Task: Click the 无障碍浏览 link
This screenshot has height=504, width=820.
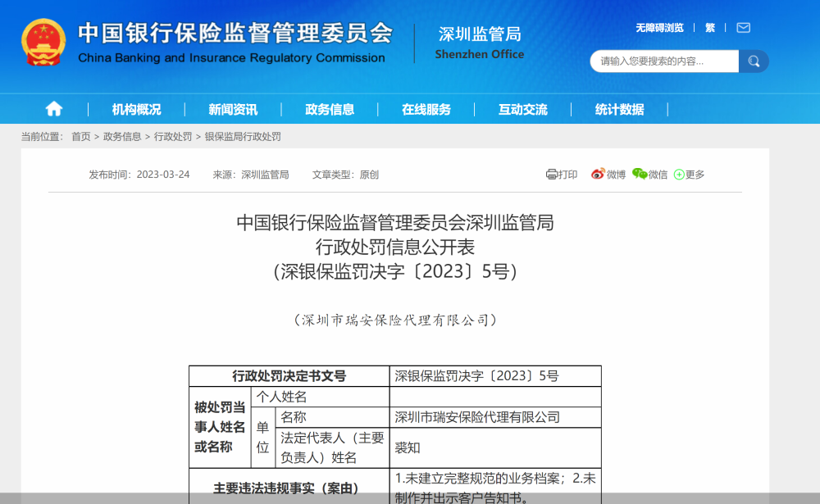Action: [x=659, y=28]
